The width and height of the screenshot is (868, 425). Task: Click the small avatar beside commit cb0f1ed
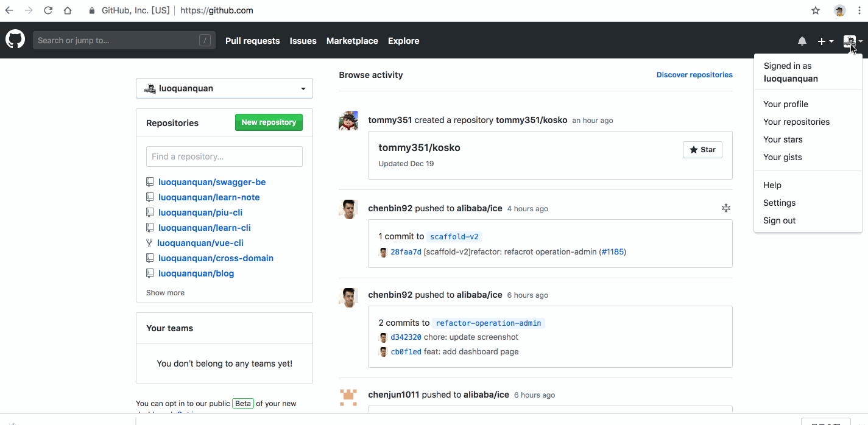(384, 352)
